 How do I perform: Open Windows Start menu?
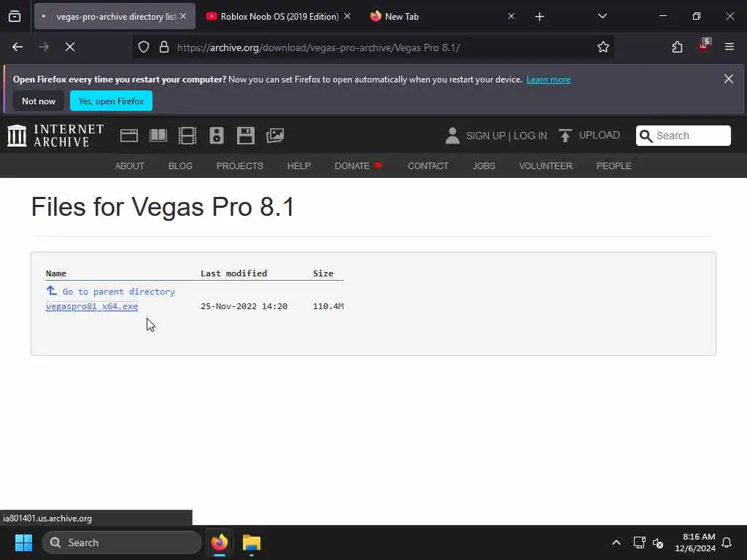coord(23,542)
